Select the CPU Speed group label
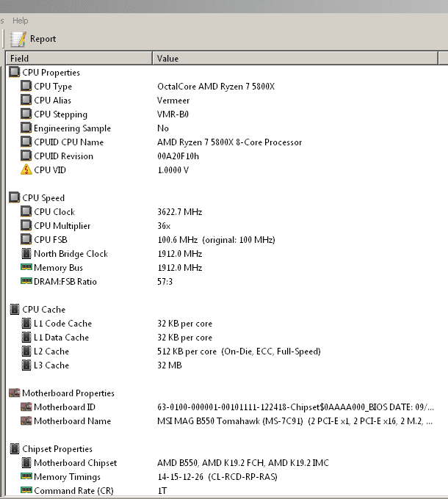448x499 pixels. [x=43, y=198]
